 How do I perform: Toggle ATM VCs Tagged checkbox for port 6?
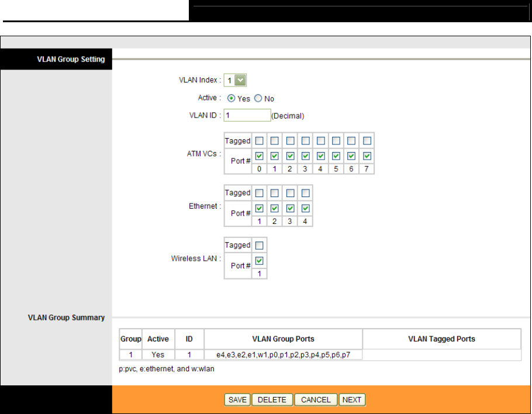click(x=351, y=140)
